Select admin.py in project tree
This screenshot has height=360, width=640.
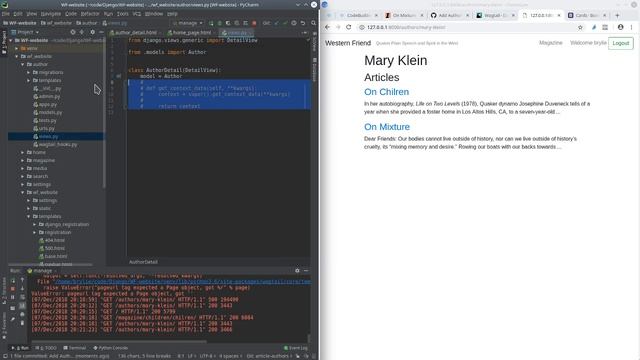[47, 96]
